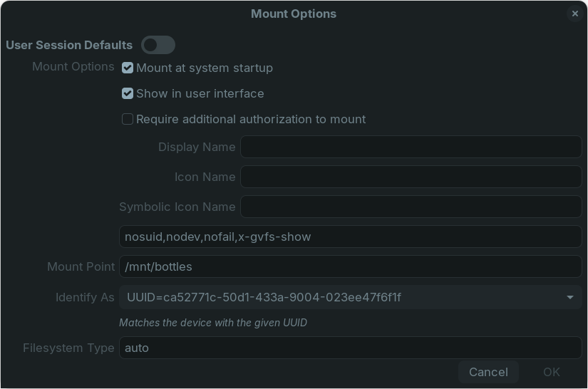Click the Mount Options title bar heading

pos(294,14)
